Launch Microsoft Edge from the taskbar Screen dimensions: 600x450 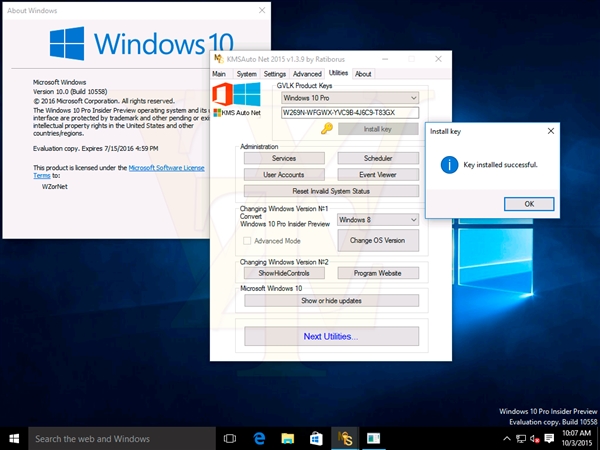pos(258,438)
